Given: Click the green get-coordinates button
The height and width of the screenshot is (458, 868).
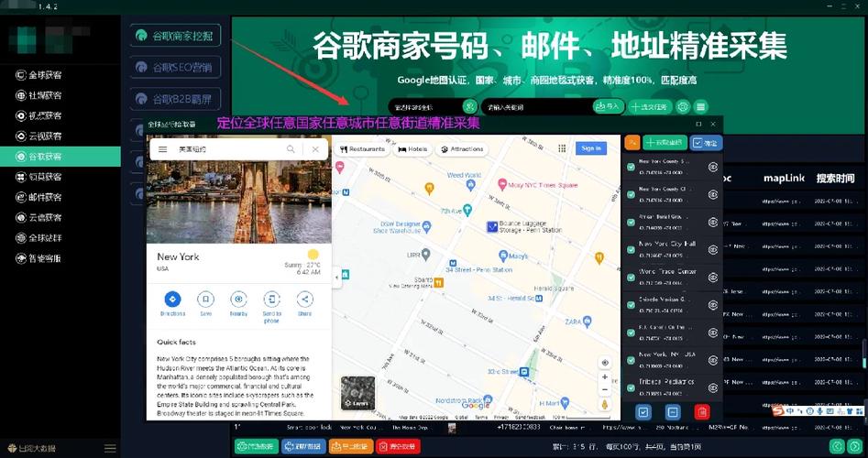Looking at the screenshot, I should click(665, 143).
